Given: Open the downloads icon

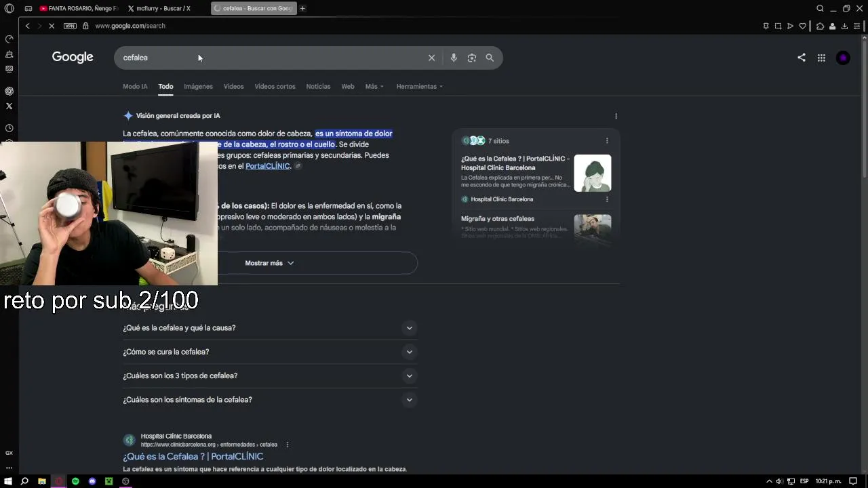Looking at the screenshot, I should pos(844,26).
